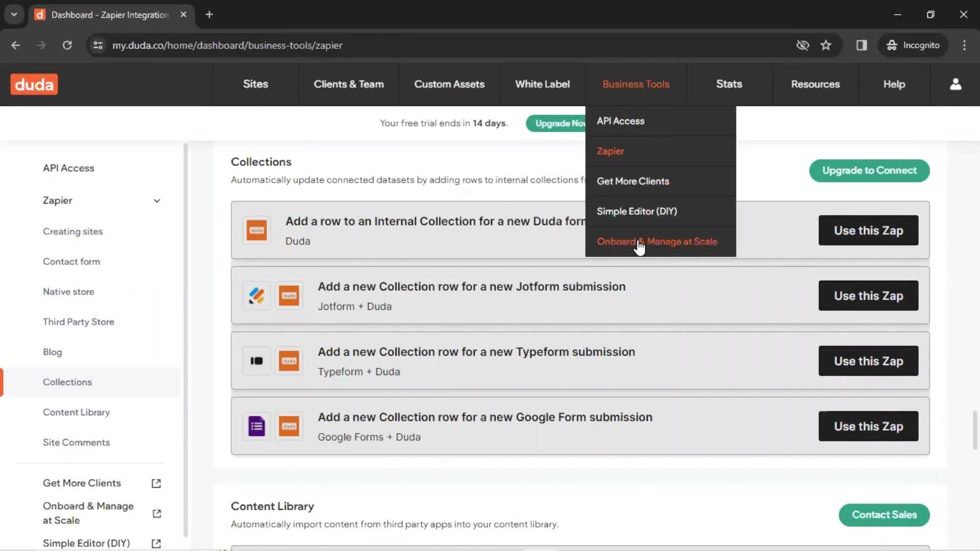This screenshot has height=551, width=980.
Task: Collapse the Zapier sidebar section chevron
Action: tap(157, 201)
